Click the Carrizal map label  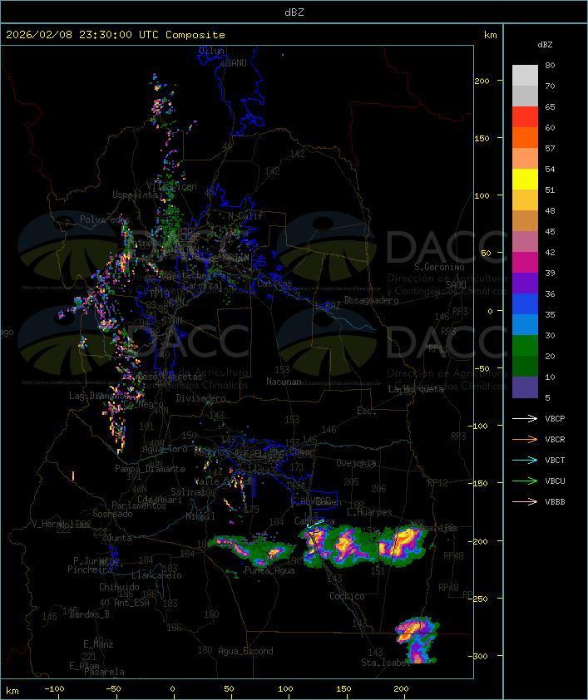coord(203,285)
